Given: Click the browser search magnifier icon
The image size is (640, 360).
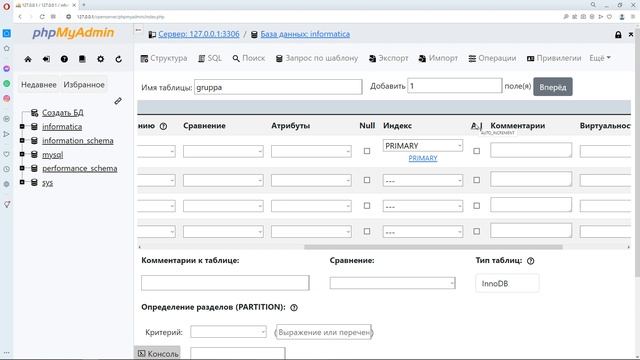Looking at the screenshot, I should tap(593, 5).
